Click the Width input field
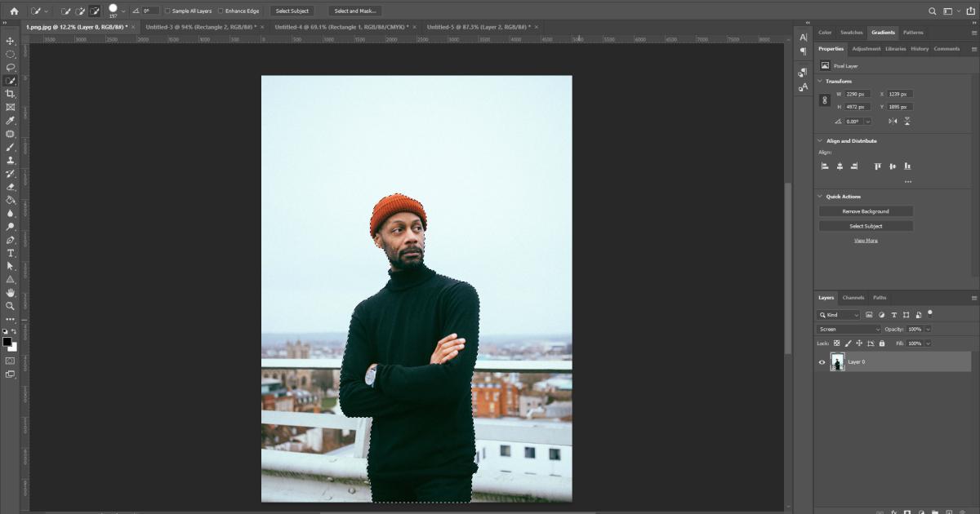 pyautogui.click(x=858, y=94)
